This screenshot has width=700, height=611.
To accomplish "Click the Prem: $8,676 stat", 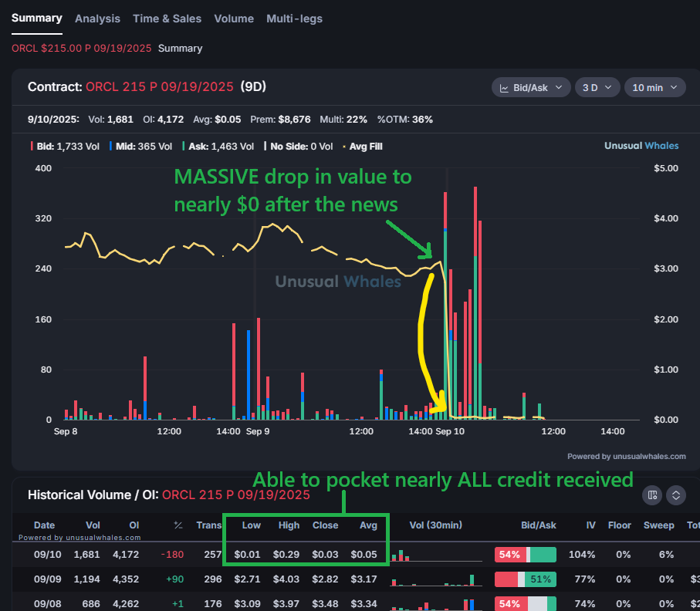I will tap(280, 119).
